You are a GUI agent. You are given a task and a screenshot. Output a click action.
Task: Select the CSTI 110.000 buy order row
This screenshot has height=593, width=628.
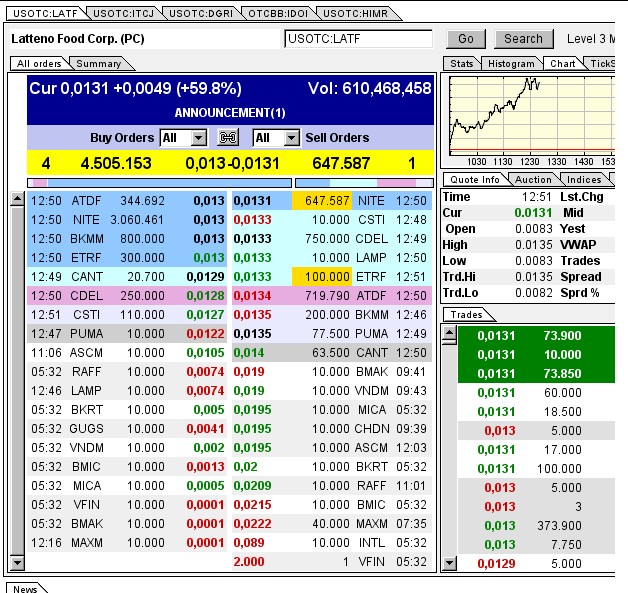(x=127, y=315)
